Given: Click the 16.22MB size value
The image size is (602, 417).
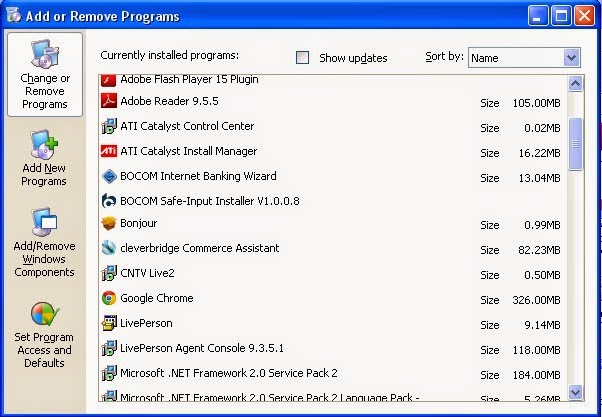Looking at the screenshot, I should [539, 153].
